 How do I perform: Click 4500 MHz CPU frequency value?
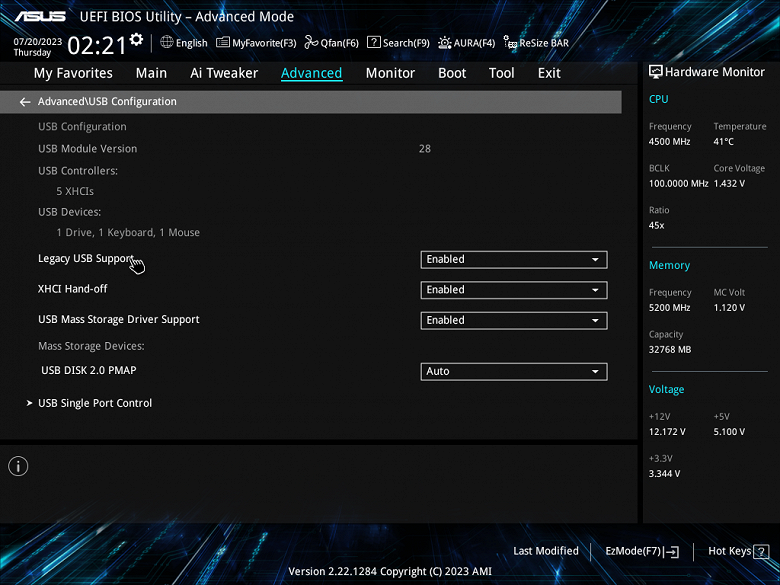tap(670, 142)
